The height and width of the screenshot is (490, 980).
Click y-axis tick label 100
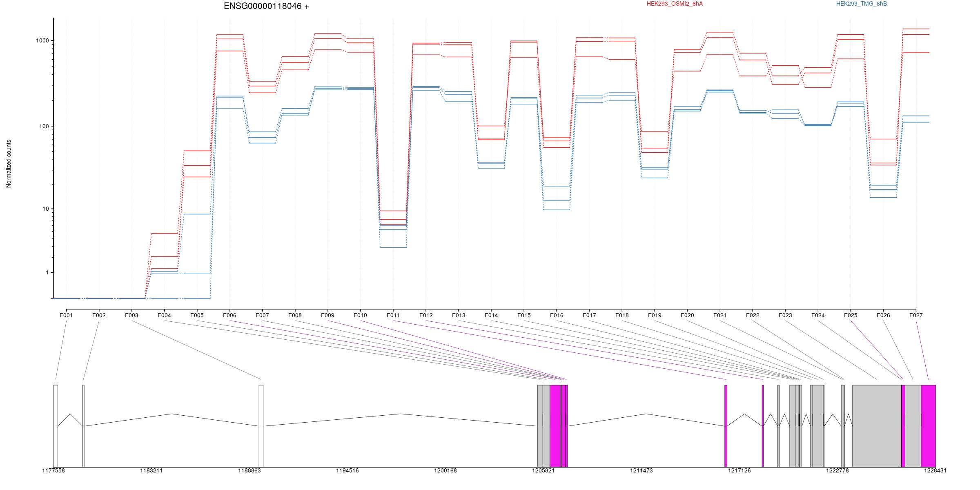tap(44, 126)
